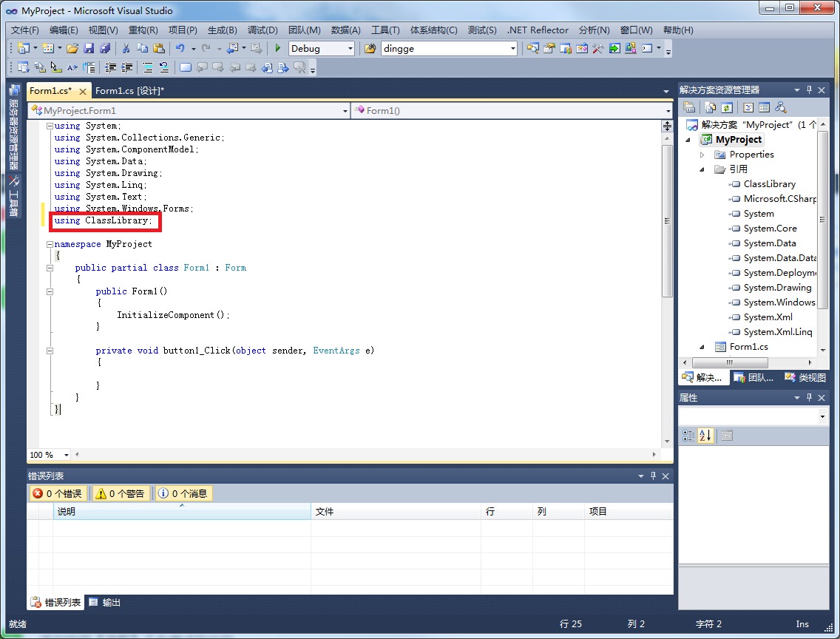Comment out selected lines icon
Viewport: 840px width, 639px height.
coord(148,67)
